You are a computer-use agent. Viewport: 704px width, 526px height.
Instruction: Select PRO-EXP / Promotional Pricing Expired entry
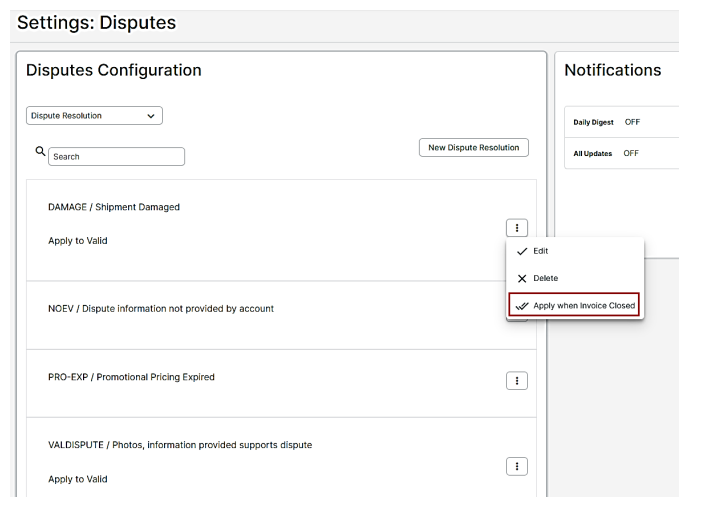(131, 377)
